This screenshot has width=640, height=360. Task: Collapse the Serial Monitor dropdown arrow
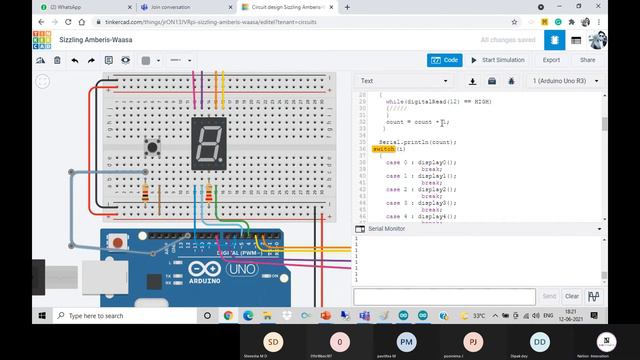click(x=599, y=229)
